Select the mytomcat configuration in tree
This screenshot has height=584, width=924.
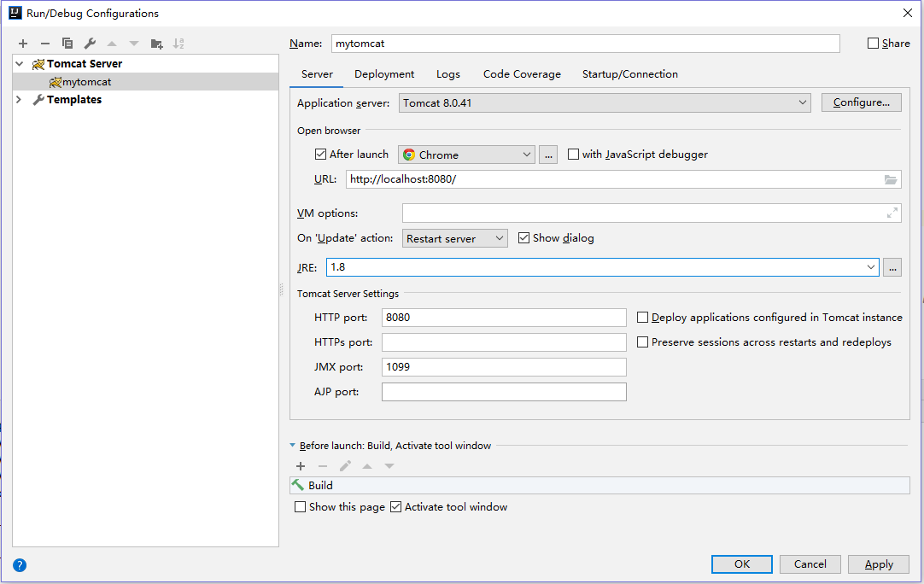(145, 82)
